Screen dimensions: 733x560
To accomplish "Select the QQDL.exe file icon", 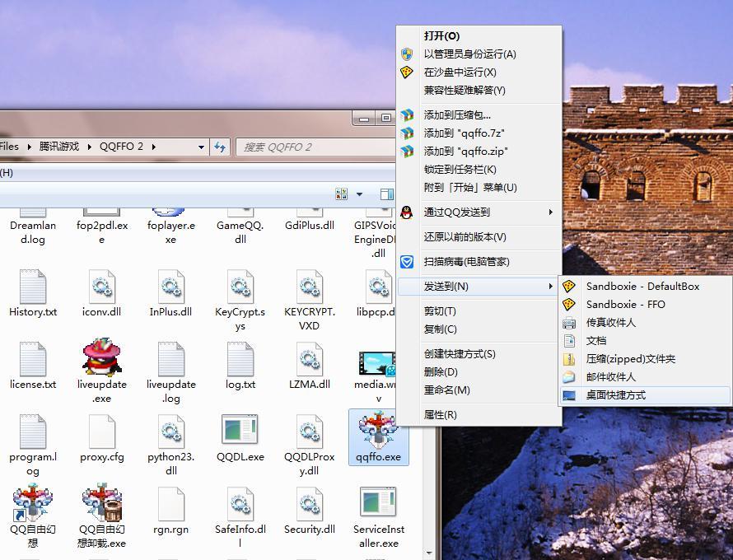I will coord(240,431).
